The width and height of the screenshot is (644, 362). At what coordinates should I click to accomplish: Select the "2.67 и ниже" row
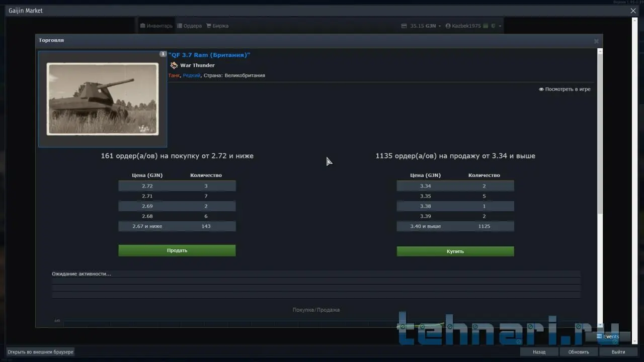[x=177, y=226]
